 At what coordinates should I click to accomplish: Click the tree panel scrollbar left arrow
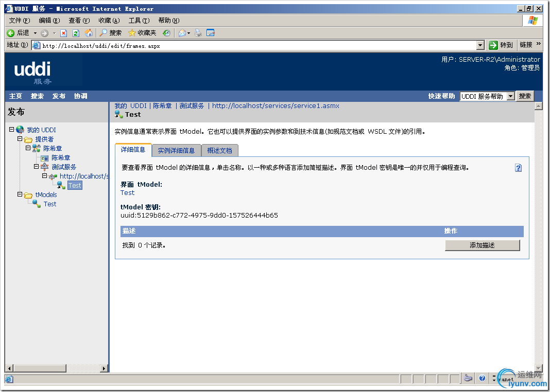tap(9, 368)
